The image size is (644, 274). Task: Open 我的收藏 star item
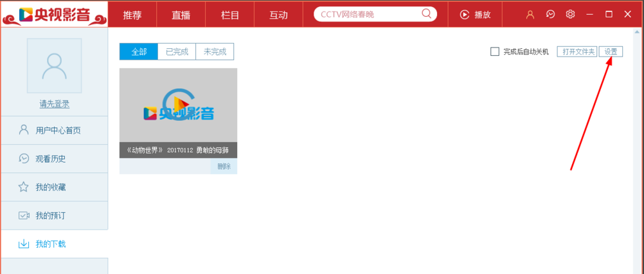pos(54,187)
